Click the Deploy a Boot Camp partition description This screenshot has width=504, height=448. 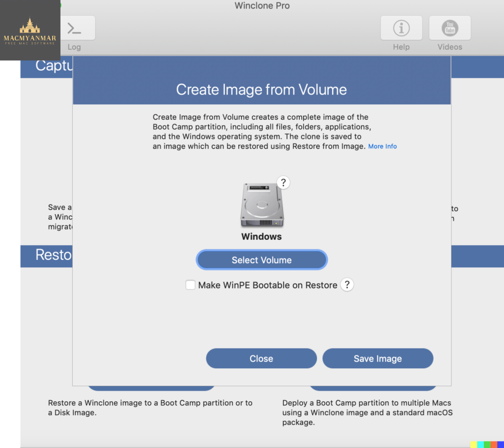(x=367, y=412)
